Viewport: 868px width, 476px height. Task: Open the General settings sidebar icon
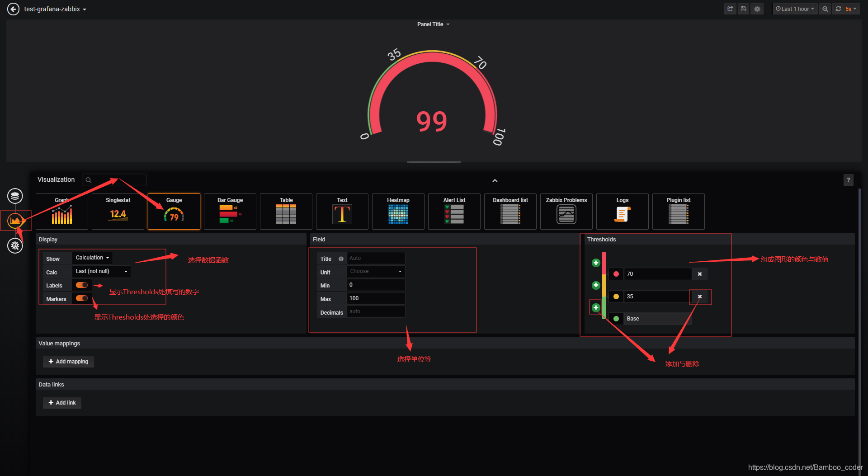(x=15, y=245)
